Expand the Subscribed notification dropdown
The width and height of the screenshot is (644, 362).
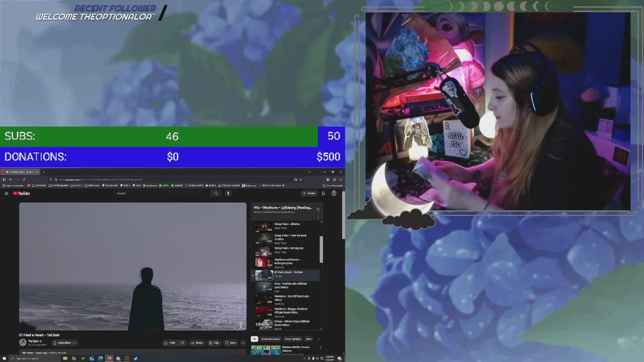click(x=65, y=343)
